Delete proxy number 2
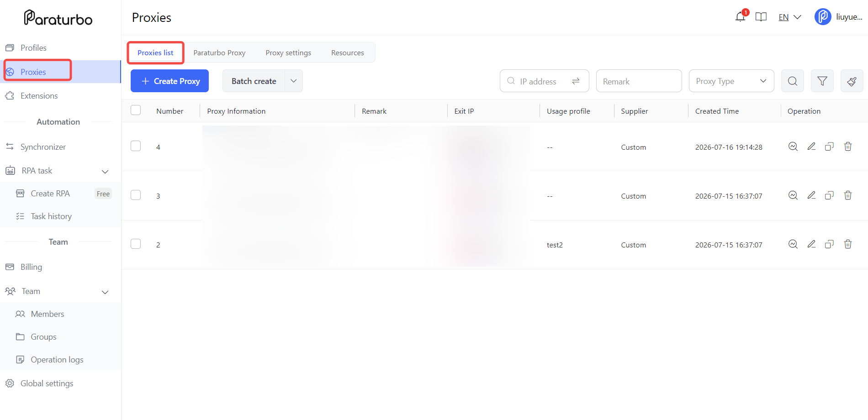 click(x=848, y=244)
